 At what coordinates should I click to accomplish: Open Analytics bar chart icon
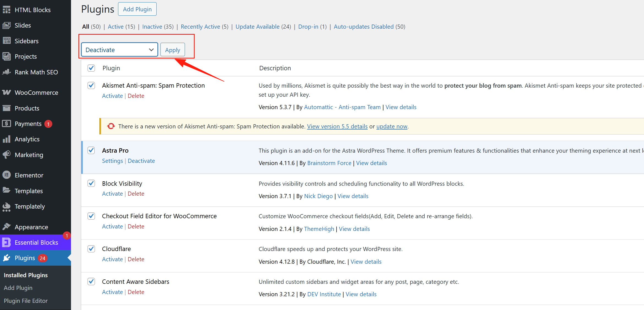click(x=6, y=139)
